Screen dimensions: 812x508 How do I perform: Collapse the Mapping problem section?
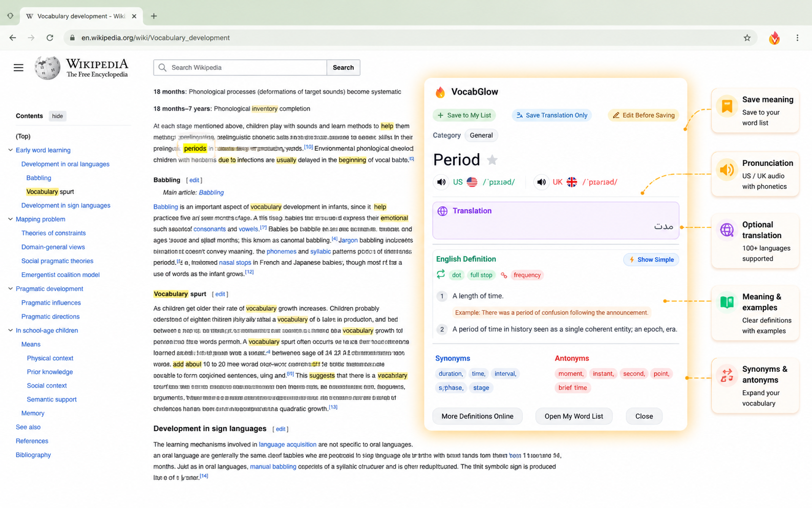[10, 219]
